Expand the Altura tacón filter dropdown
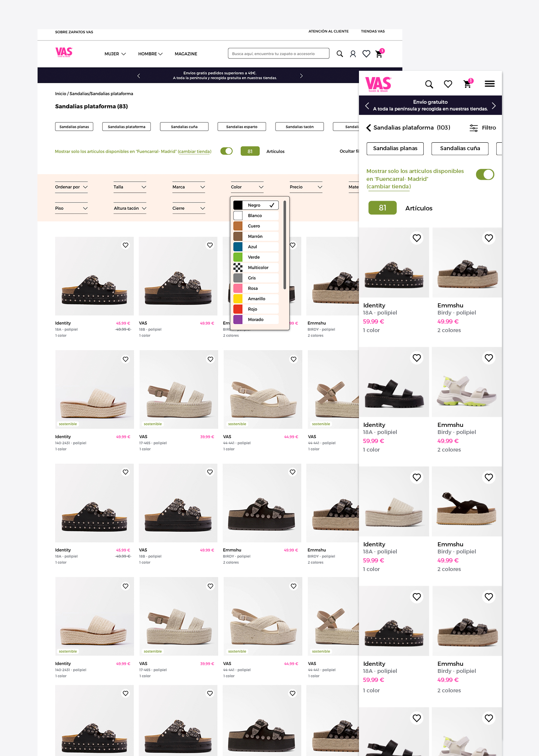The image size is (539, 756). tap(130, 209)
